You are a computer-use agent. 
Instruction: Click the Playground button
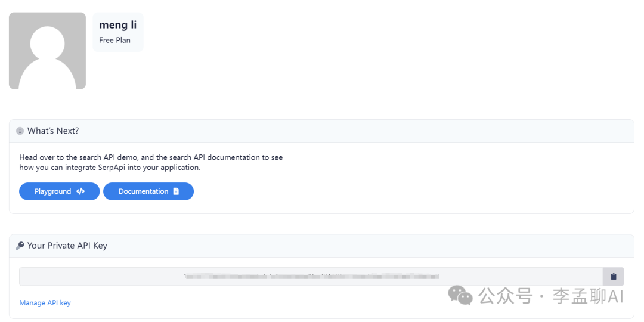tap(59, 191)
